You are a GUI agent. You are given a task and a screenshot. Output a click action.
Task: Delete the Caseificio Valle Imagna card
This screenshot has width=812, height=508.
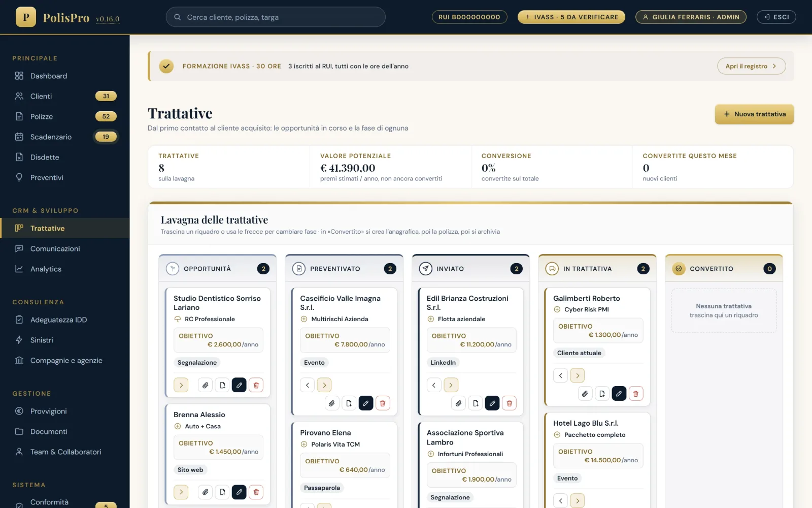pos(383,403)
